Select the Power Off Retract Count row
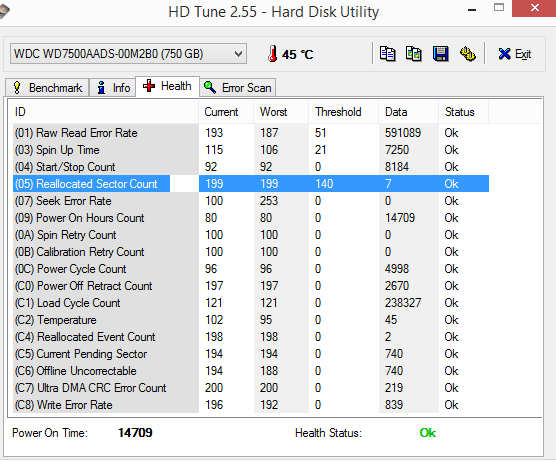The image size is (556, 461). tap(251, 286)
